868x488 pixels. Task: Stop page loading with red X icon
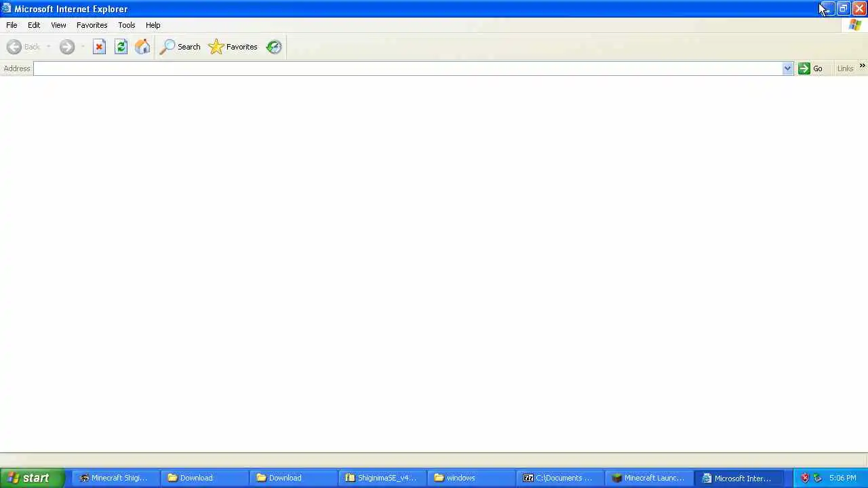point(99,47)
